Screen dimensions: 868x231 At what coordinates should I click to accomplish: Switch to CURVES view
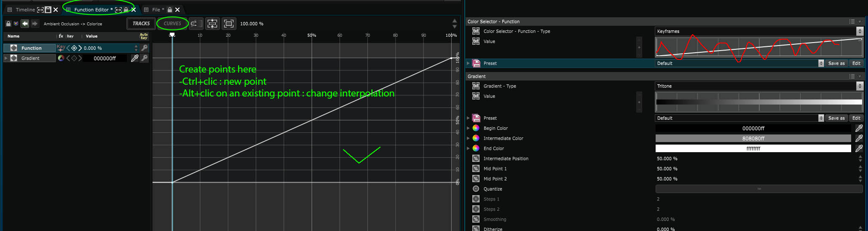click(172, 24)
